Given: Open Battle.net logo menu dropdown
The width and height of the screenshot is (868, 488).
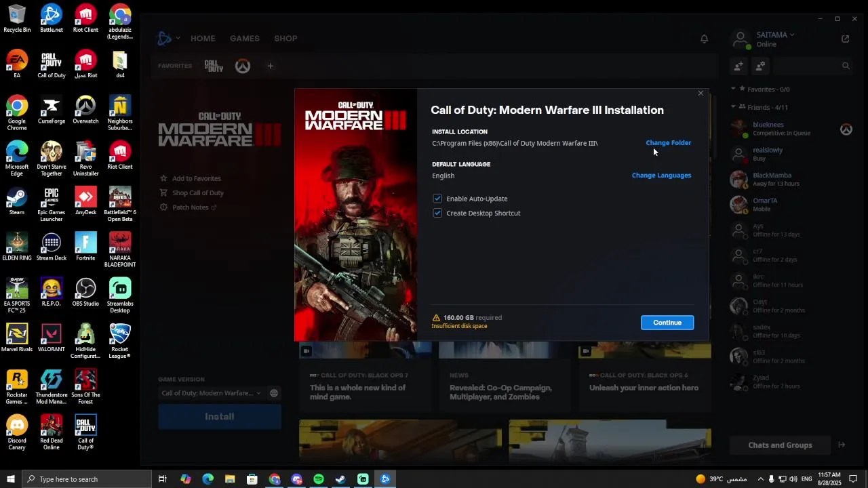Looking at the screenshot, I should 168,39.
